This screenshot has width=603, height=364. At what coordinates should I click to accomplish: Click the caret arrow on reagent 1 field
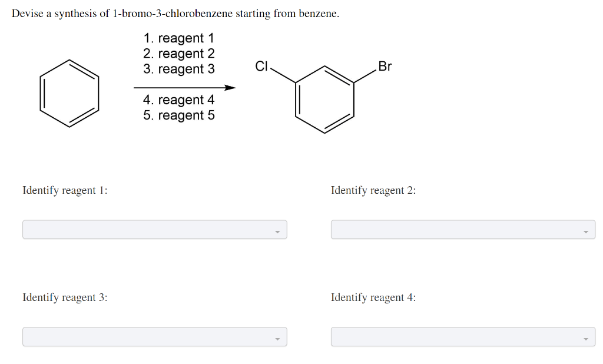(x=277, y=231)
